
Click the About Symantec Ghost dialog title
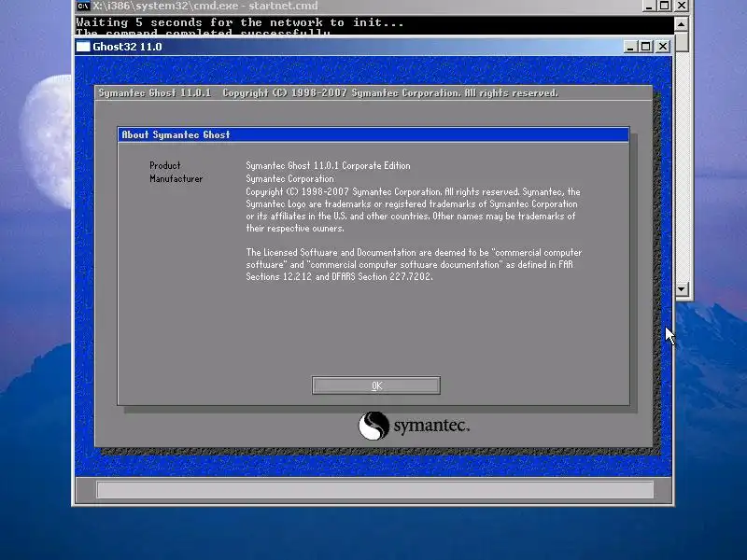tap(176, 134)
